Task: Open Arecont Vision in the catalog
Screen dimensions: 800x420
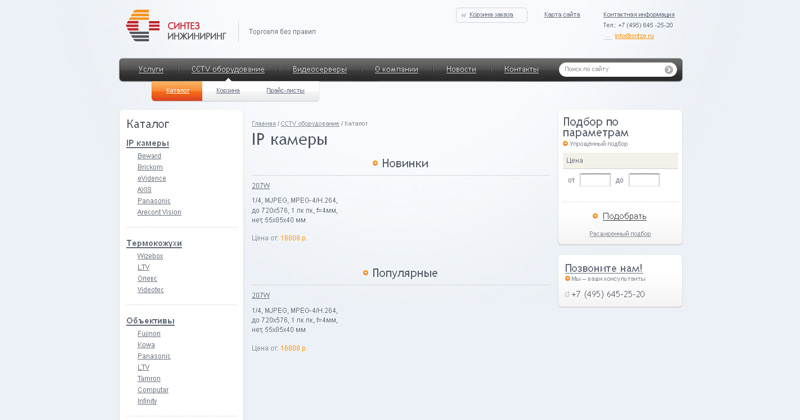Action: tap(159, 212)
